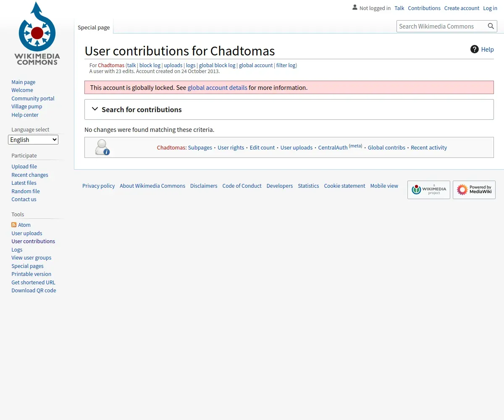Image resolution: width=504 pixels, height=420 pixels.
Task: Open User uploads in Tools sidebar
Action: click(x=27, y=233)
